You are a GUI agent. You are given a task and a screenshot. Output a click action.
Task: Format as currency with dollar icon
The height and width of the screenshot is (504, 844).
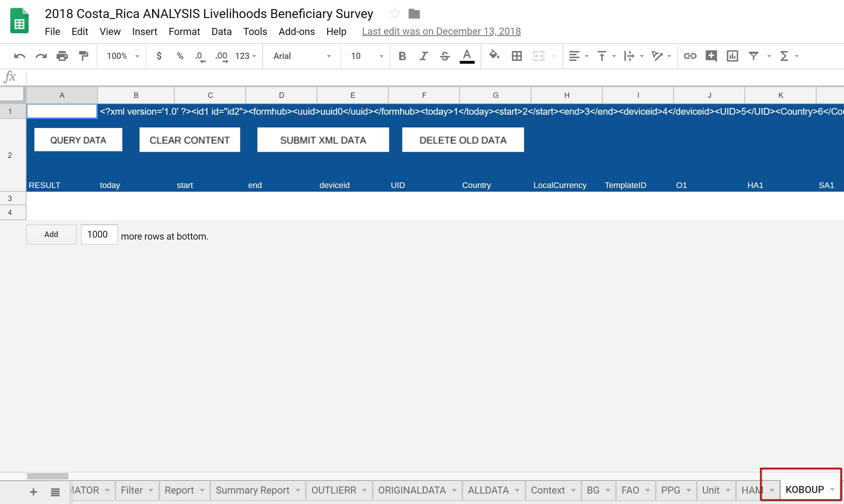159,56
